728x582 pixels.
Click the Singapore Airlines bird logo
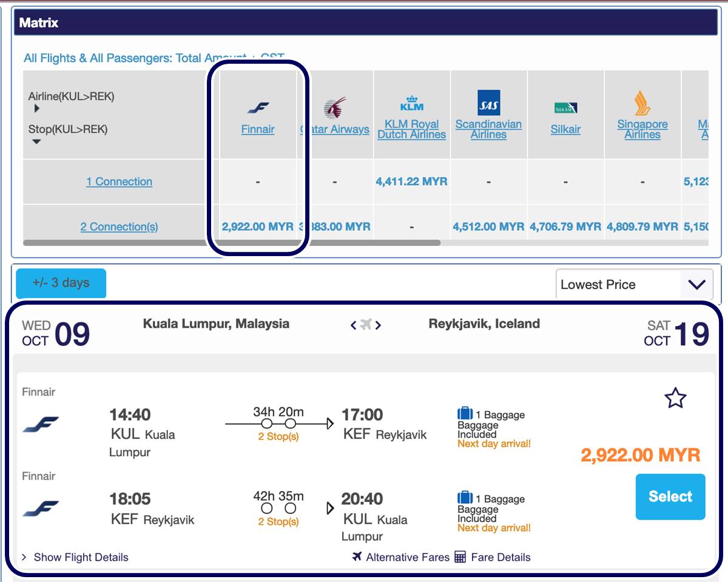tap(642, 103)
